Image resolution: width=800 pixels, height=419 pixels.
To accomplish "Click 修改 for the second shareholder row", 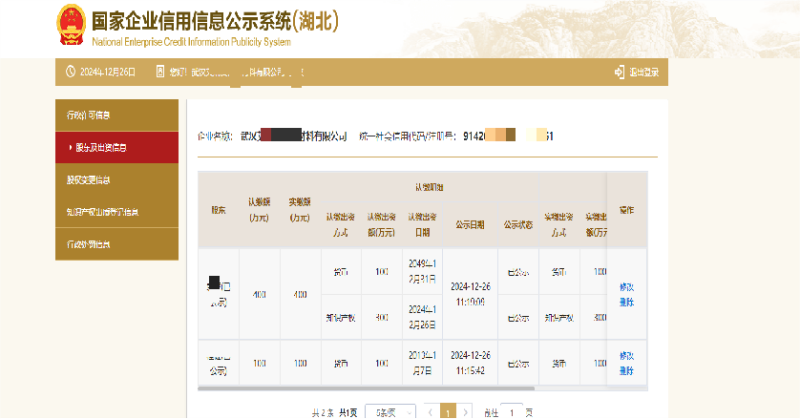I will tap(627, 355).
